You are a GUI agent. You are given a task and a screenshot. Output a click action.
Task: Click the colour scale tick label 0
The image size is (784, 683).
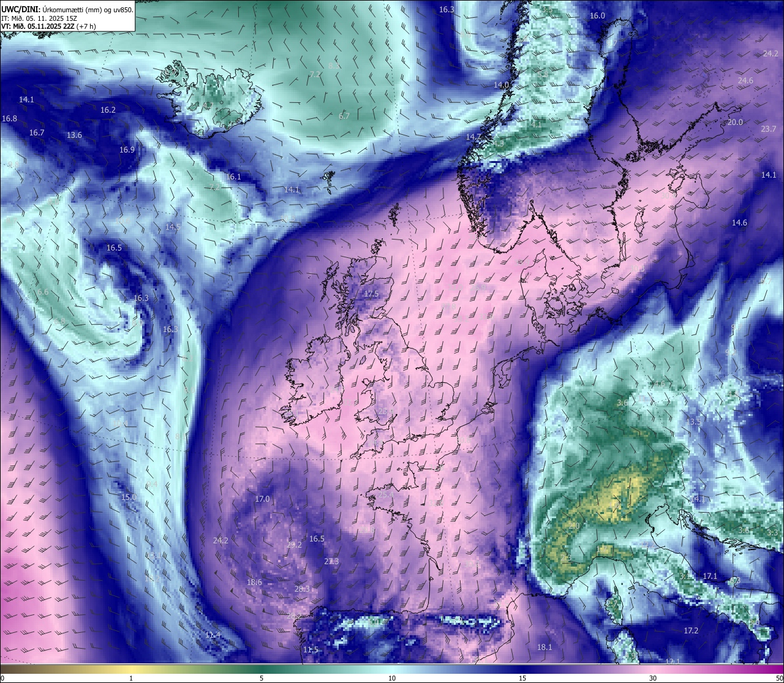coord(2,678)
